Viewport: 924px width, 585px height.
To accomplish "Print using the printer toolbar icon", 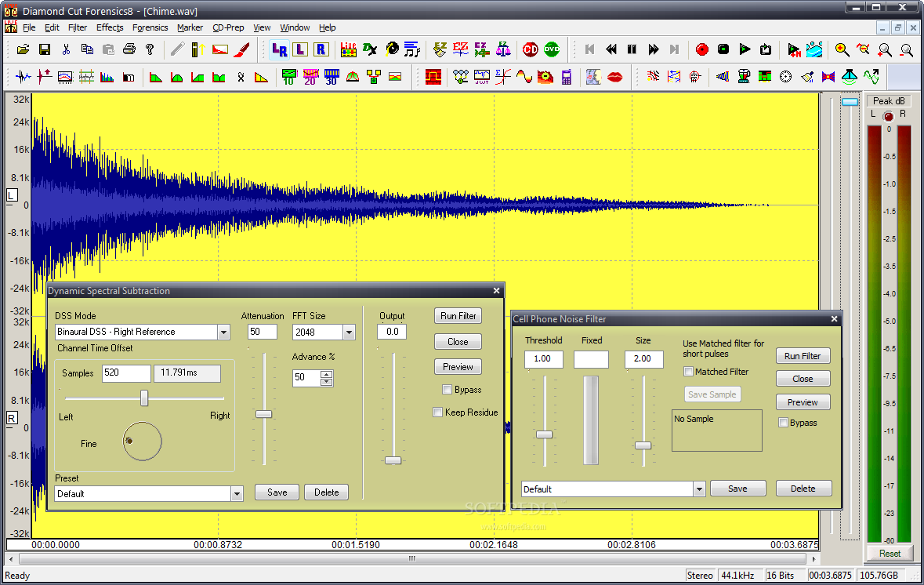I will click(129, 50).
